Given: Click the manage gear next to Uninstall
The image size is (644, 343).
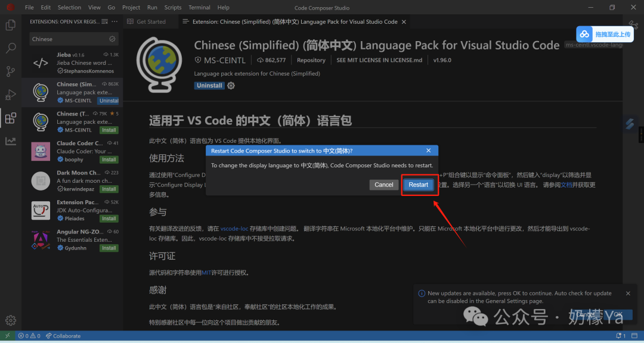Looking at the screenshot, I should [231, 85].
